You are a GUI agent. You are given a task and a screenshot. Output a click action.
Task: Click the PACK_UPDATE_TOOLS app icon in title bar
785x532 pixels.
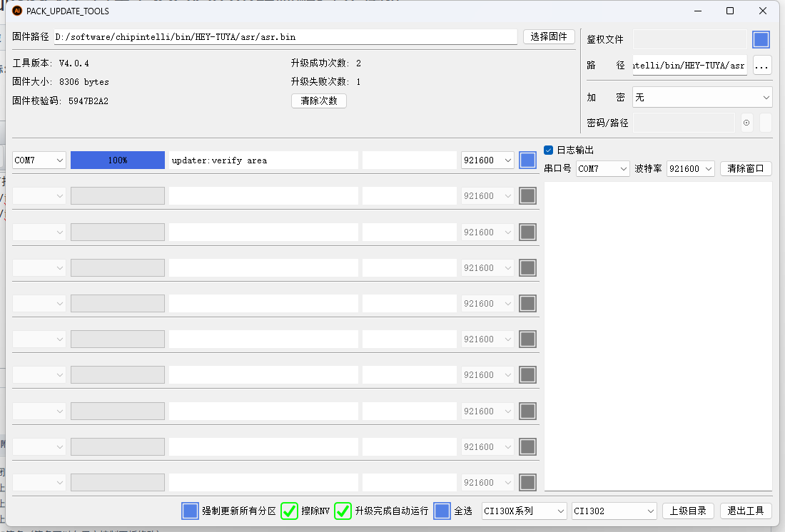17,11
